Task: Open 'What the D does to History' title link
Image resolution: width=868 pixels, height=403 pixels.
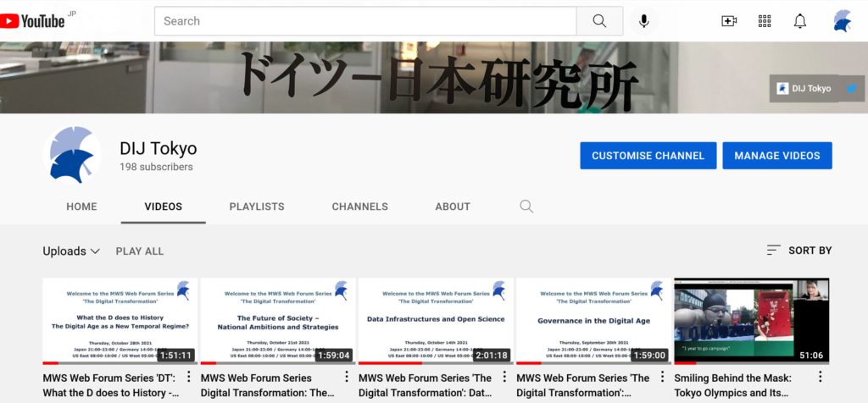Action: [x=111, y=386]
